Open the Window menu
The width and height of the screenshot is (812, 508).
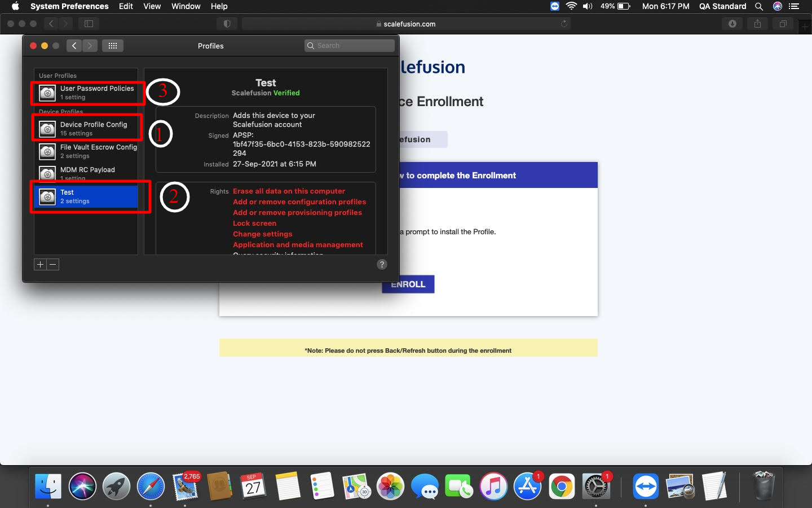pos(186,6)
